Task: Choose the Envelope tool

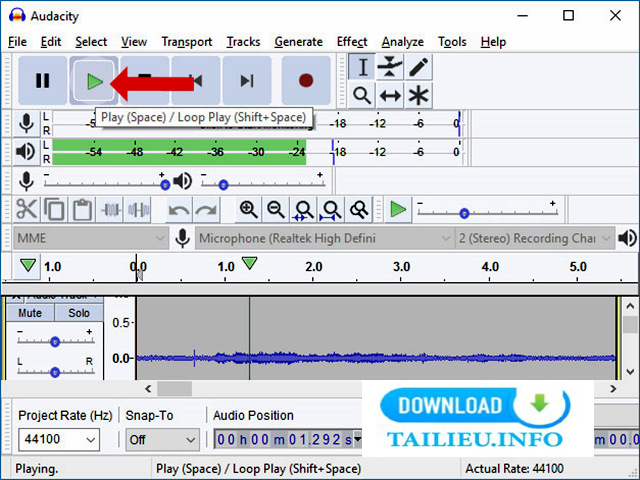Action: pos(390,67)
